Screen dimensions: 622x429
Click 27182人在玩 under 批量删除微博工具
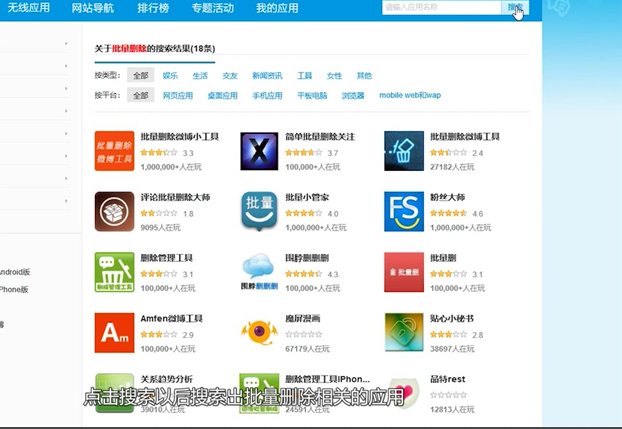tap(452, 167)
